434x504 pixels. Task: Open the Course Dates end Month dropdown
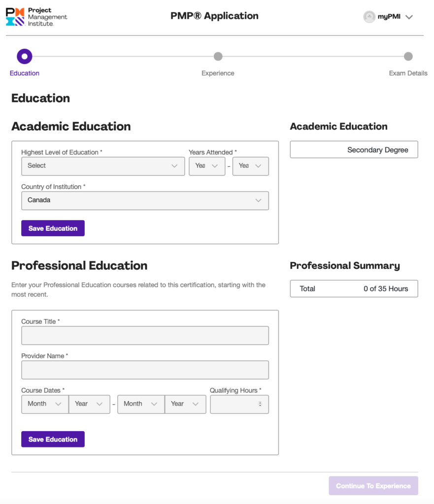(141, 405)
